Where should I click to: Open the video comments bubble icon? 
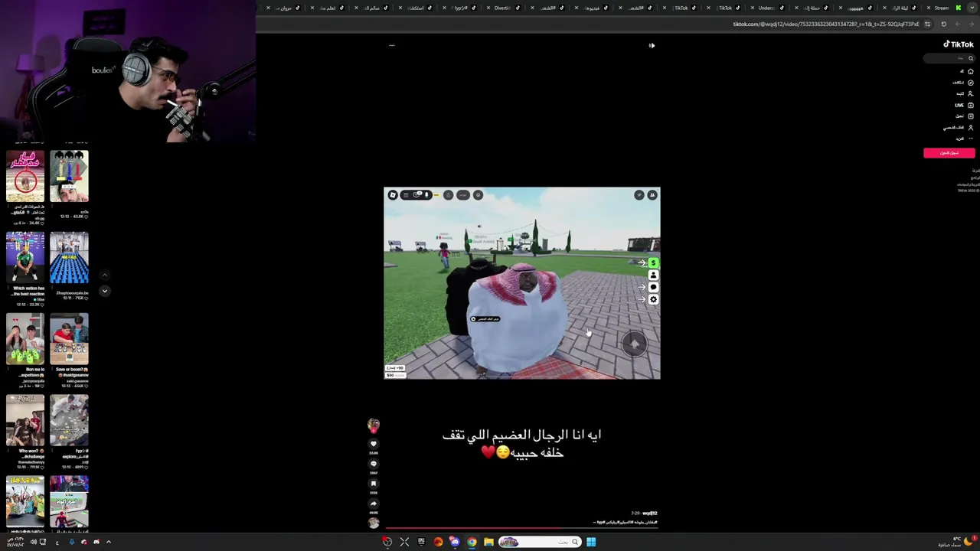pyautogui.click(x=374, y=464)
